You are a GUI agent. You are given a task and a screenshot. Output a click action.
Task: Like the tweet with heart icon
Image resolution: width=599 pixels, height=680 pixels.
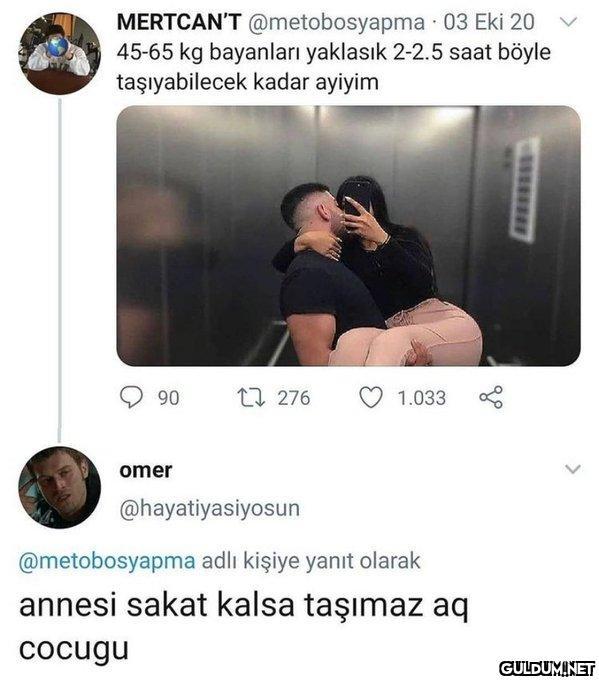[x=371, y=397]
